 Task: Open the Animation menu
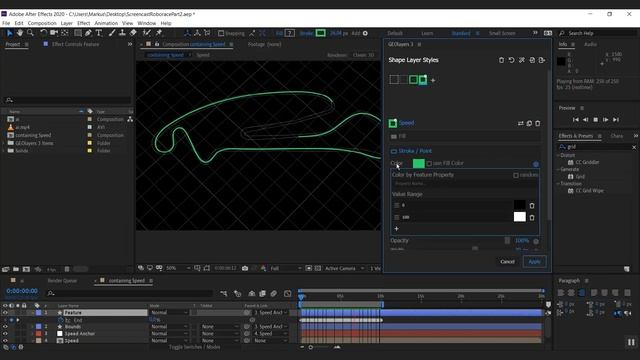pos(106,23)
